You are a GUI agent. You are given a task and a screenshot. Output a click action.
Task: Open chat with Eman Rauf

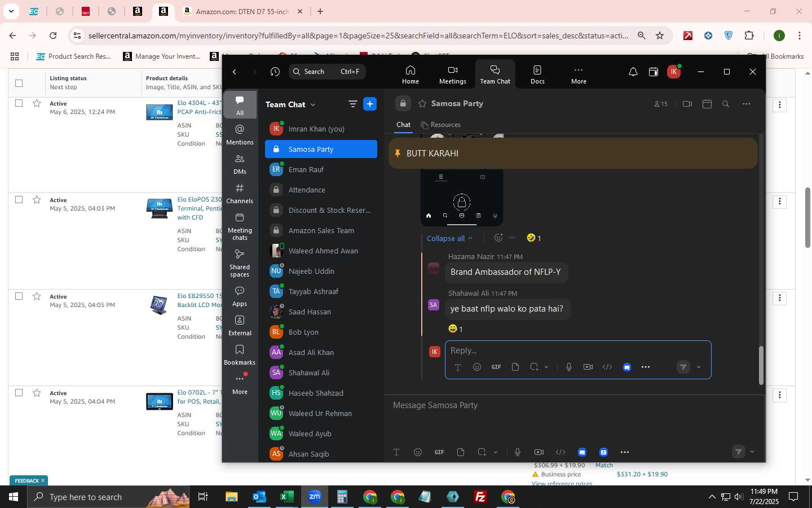pos(321,169)
